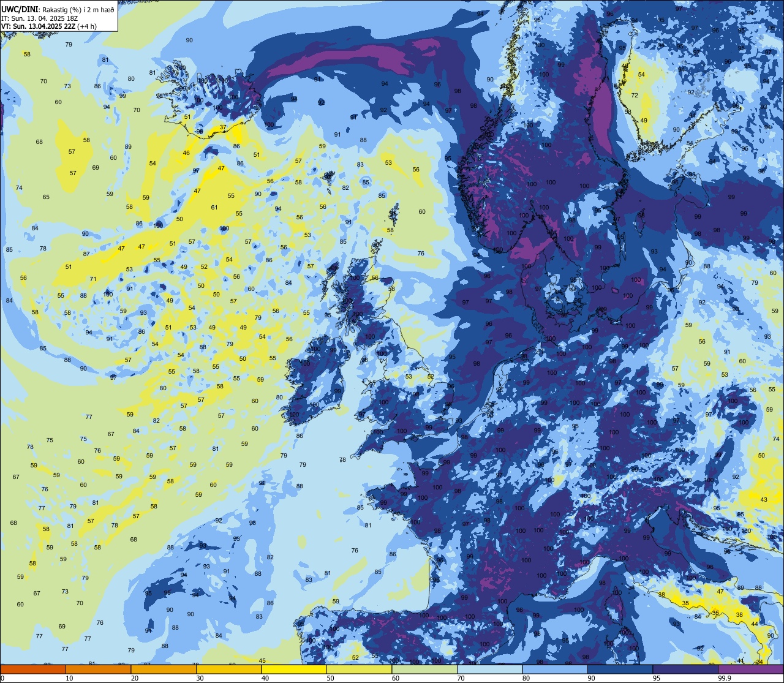This screenshot has width=784, height=683.
Task: Select the amber 20–30 legend color band
Action: coord(164,669)
